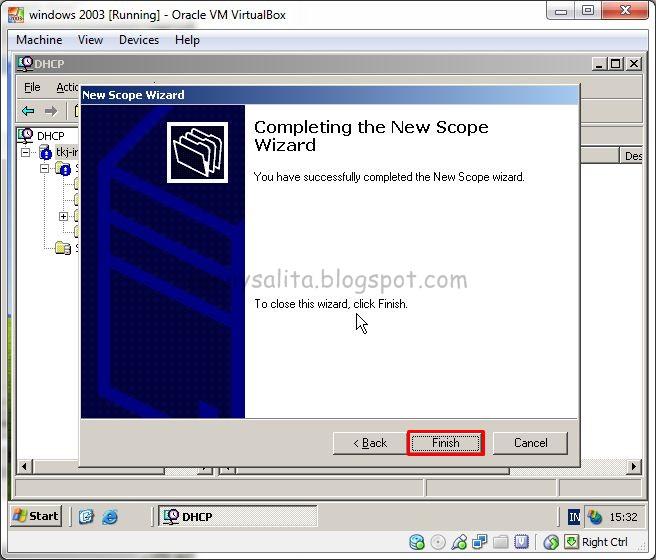
Task: Click the forward arrow in DHCP toolbar
Action: click(51, 111)
